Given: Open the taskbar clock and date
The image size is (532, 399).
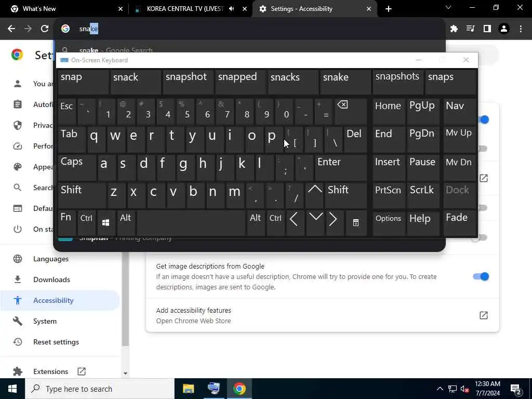Looking at the screenshot, I should click(487, 389).
